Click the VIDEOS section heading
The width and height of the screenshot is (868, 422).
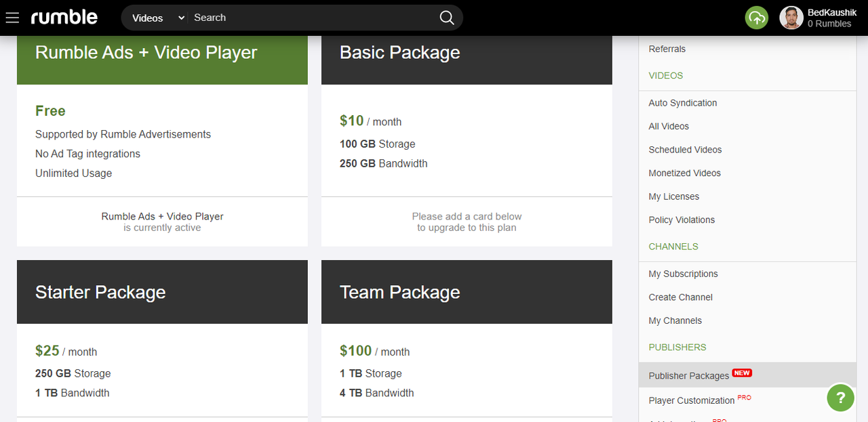[666, 75]
